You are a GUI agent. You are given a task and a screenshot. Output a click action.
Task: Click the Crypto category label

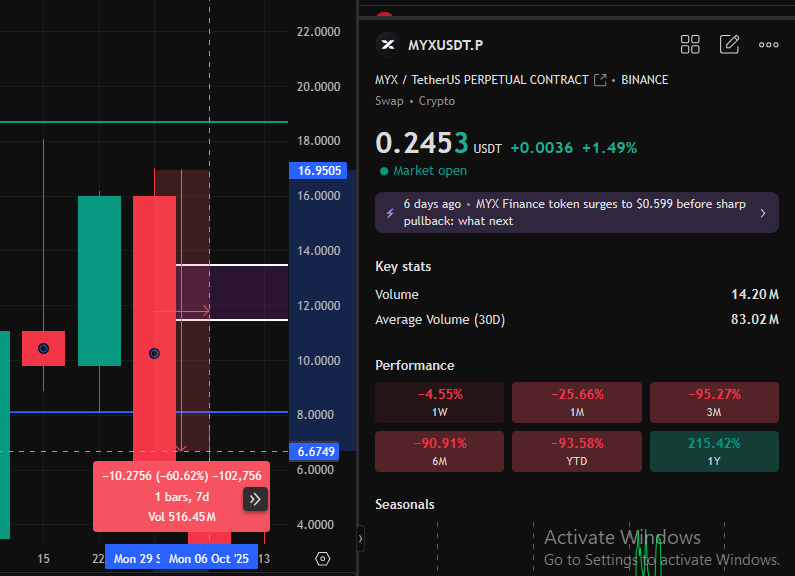pos(437,101)
